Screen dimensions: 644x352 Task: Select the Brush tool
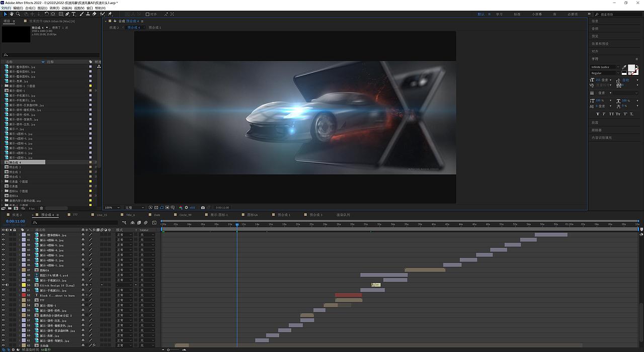(x=82, y=14)
